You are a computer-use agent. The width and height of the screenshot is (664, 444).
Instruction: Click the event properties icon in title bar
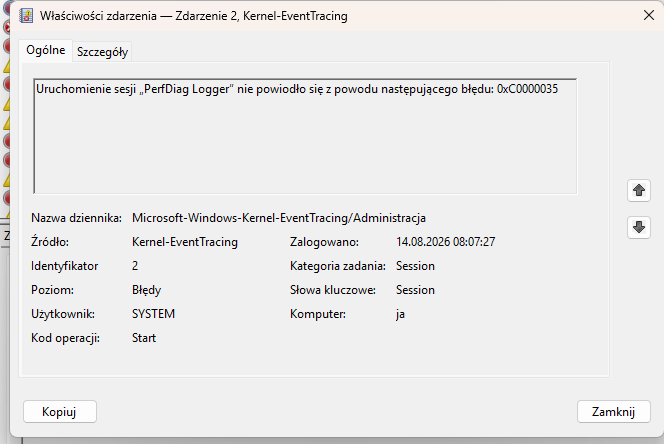27,16
